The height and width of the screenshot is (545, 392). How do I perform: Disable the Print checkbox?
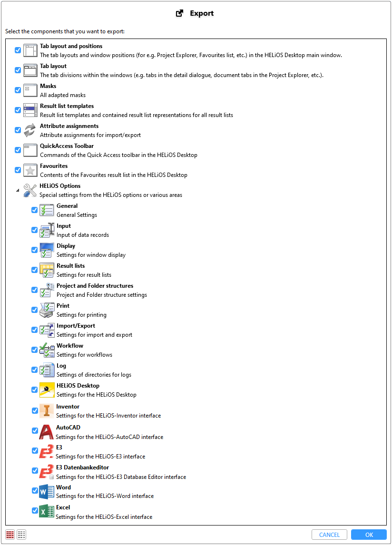coord(34,310)
